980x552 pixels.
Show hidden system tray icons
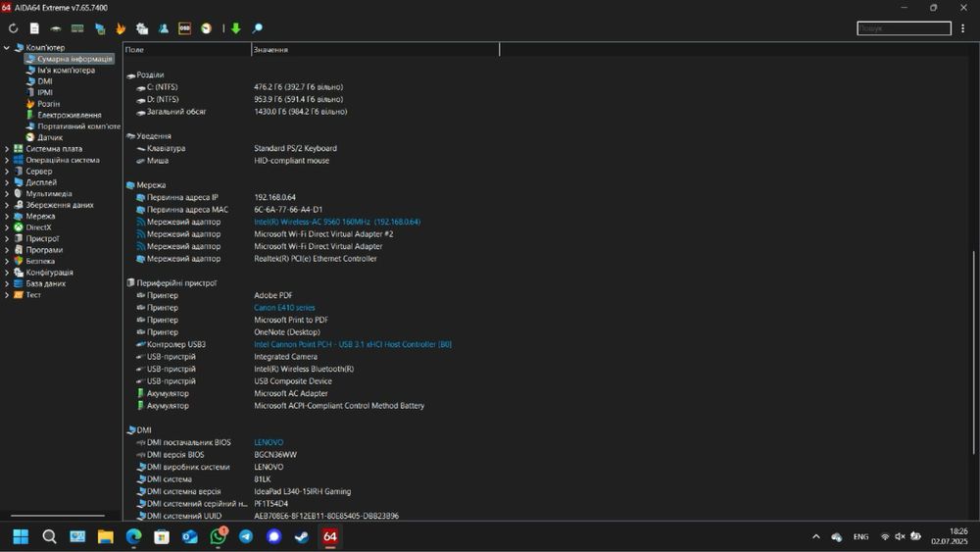[815, 536]
